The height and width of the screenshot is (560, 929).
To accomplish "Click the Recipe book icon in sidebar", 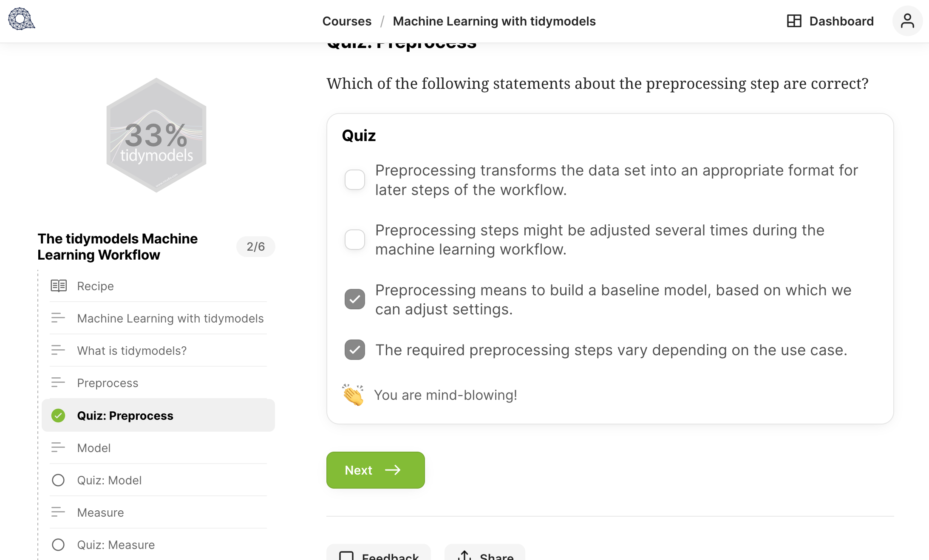I will coord(59,286).
